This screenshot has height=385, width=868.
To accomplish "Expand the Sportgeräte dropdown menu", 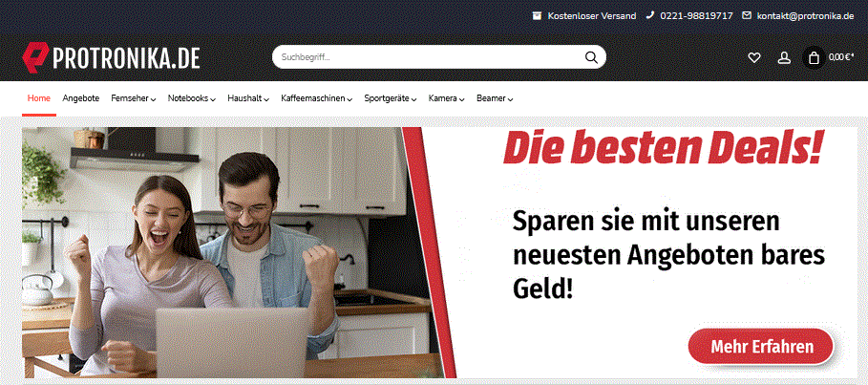I will click(391, 98).
